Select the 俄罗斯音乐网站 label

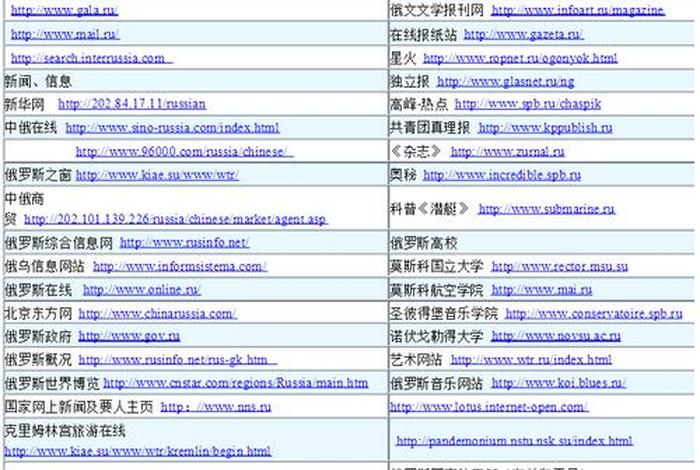click(x=437, y=383)
